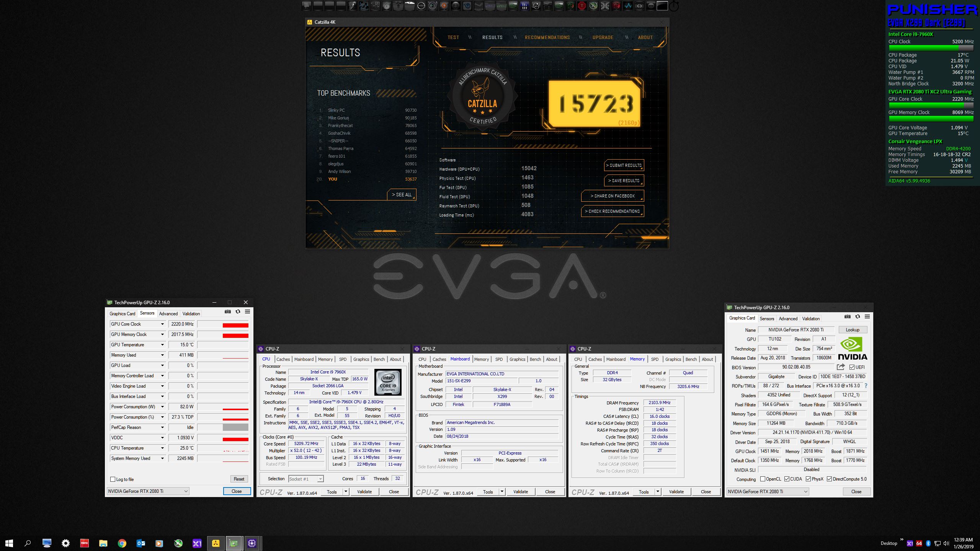Switch to Catzilla TEST tab
This screenshot has width=980, height=551.
point(453,37)
